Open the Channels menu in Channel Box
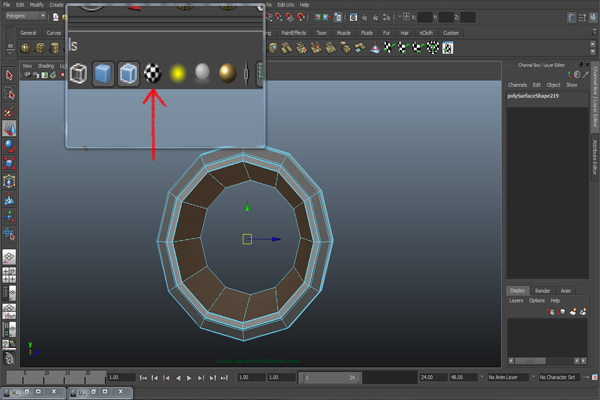Viewport: 600px width, 400px height. pos(517,85)
